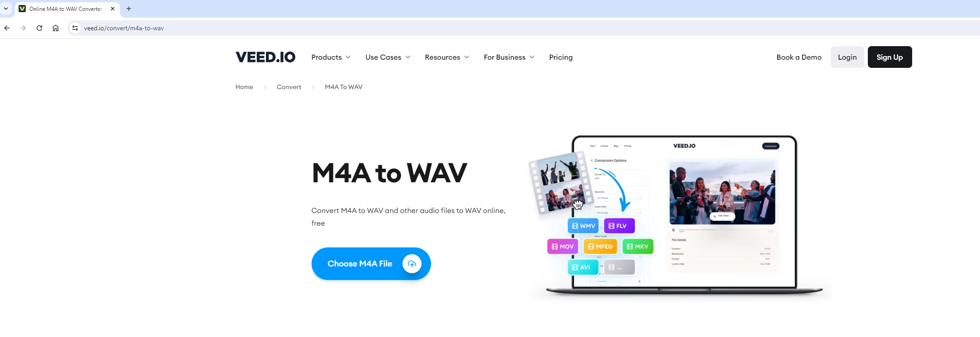Open the browser home icon
The height and width of the screenshot is (337, 980).
click(x=56, y=28)
